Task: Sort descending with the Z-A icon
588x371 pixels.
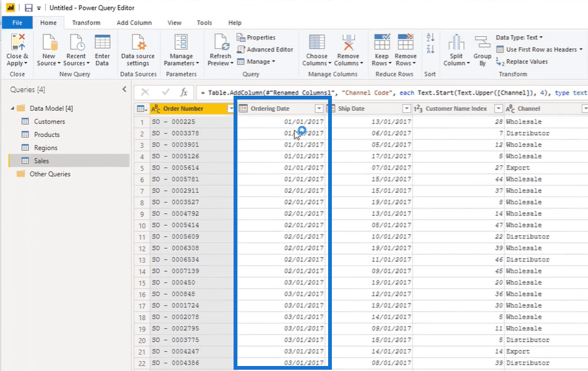Action: coord(430,49)
